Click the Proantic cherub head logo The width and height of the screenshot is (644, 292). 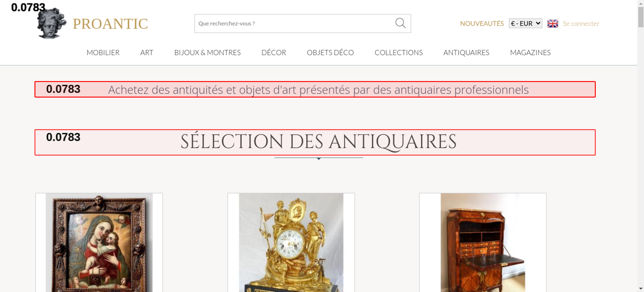[52, 23]
